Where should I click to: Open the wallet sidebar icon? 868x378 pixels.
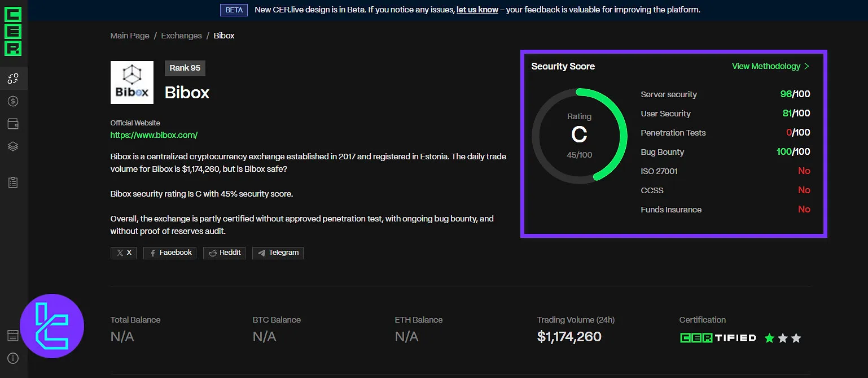pyautogui.click(x=13, y=124)
